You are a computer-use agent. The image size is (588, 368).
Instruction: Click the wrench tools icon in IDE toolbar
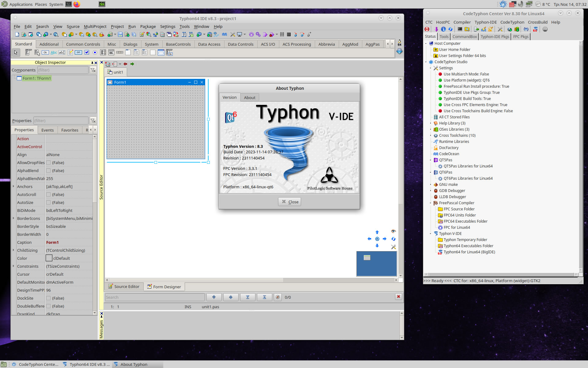(233, 34)
